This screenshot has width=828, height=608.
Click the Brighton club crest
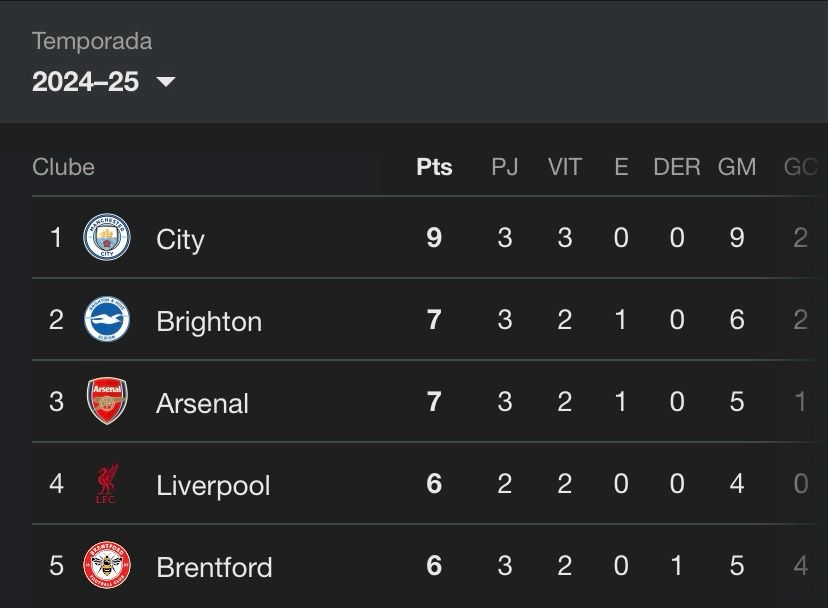click(x=107, y=320)
